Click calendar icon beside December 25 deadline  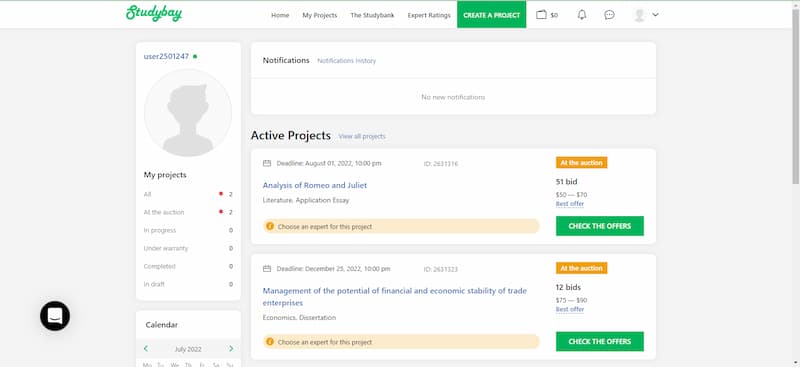point(267,268)
